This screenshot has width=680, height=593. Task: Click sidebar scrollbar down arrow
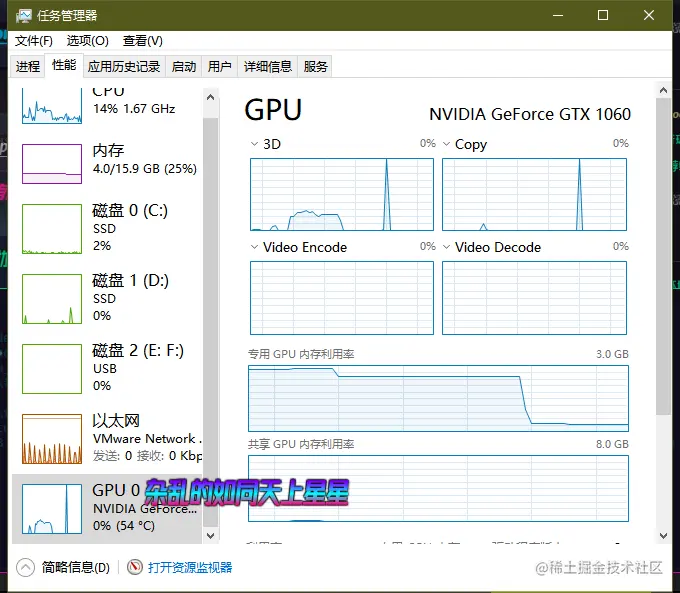click(211, 536)
